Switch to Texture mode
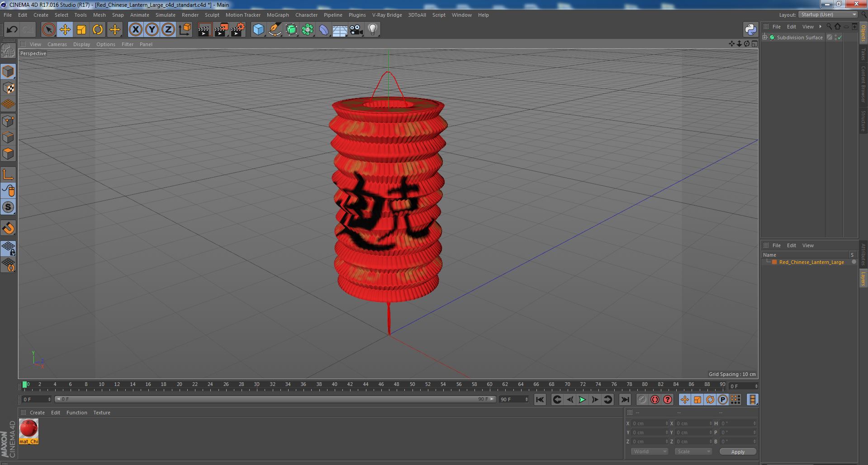 pyautogui.click(x=8, y=88)
